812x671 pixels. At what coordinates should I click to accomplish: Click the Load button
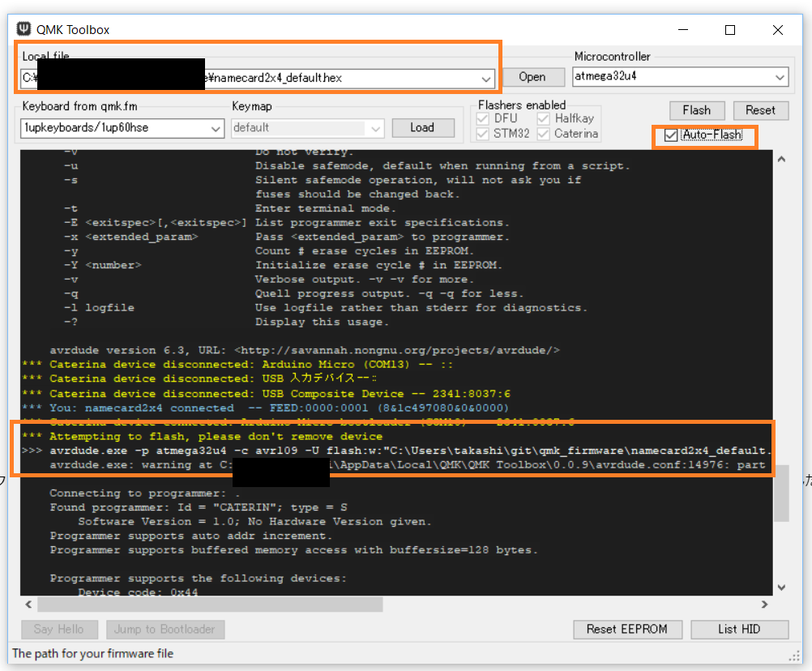(x=422, y=128)
